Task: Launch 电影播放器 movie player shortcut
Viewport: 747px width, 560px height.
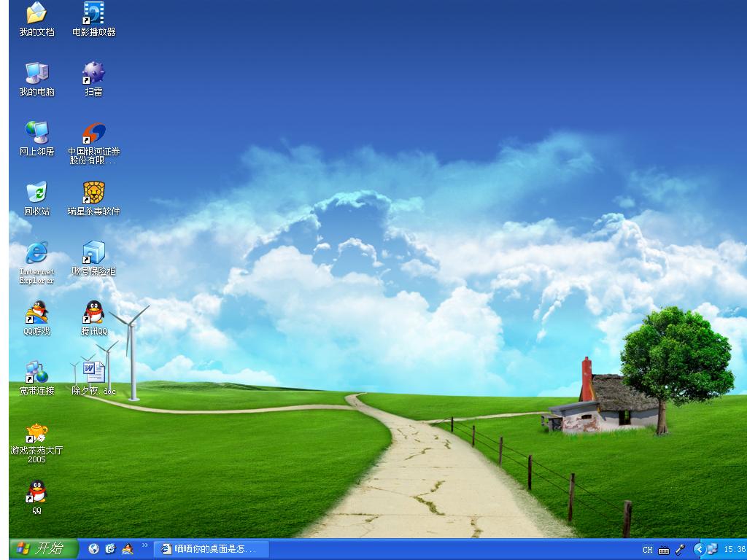Action: point(94,19)
